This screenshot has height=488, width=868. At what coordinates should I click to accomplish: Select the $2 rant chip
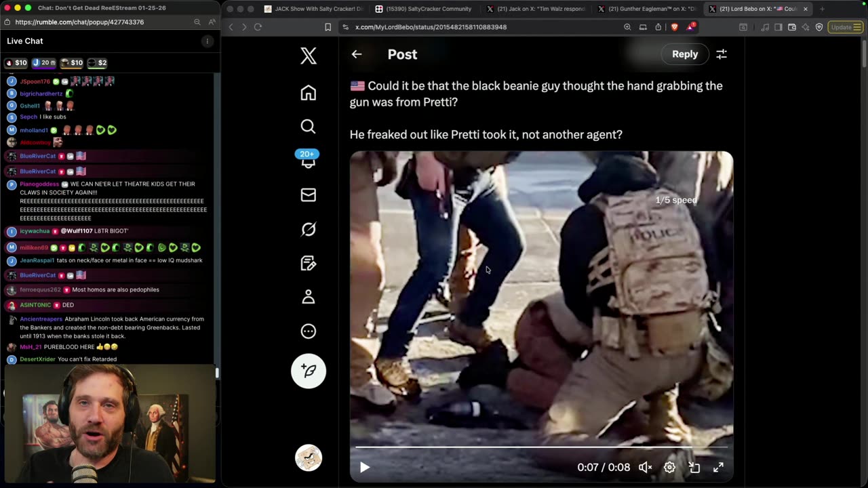[x=98, y=63]
